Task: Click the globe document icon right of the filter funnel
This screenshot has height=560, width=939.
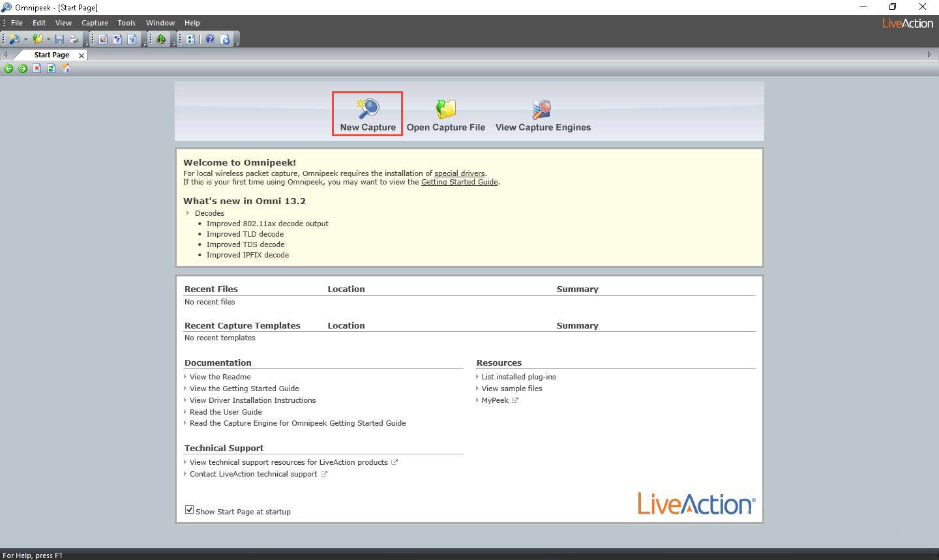Action: coord(132,39)
